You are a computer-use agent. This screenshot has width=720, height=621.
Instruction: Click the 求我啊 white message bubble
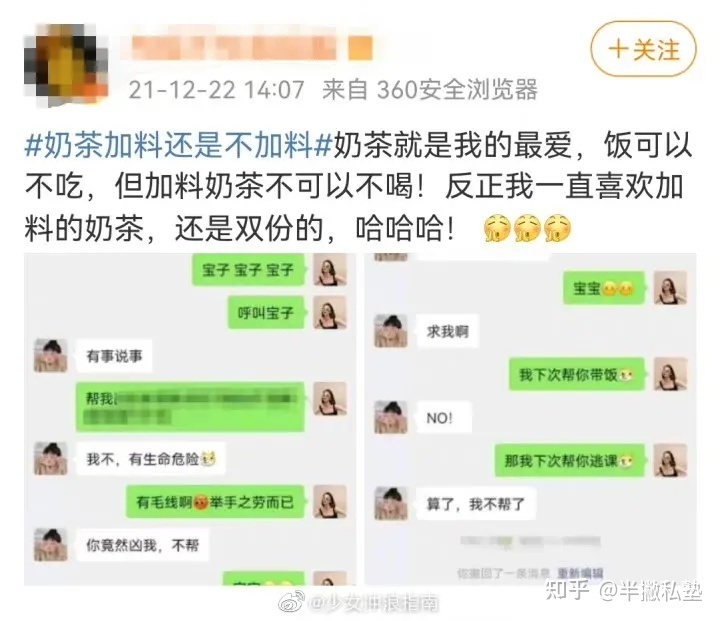pos(447,331)
